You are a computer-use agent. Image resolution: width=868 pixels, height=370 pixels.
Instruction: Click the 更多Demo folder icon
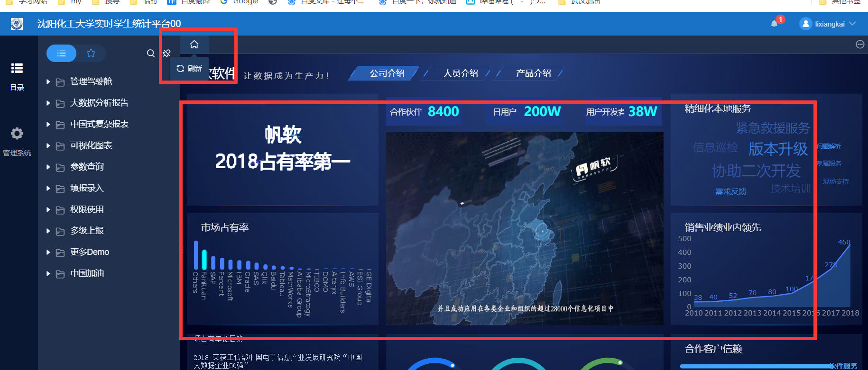(x=60, y=253)
